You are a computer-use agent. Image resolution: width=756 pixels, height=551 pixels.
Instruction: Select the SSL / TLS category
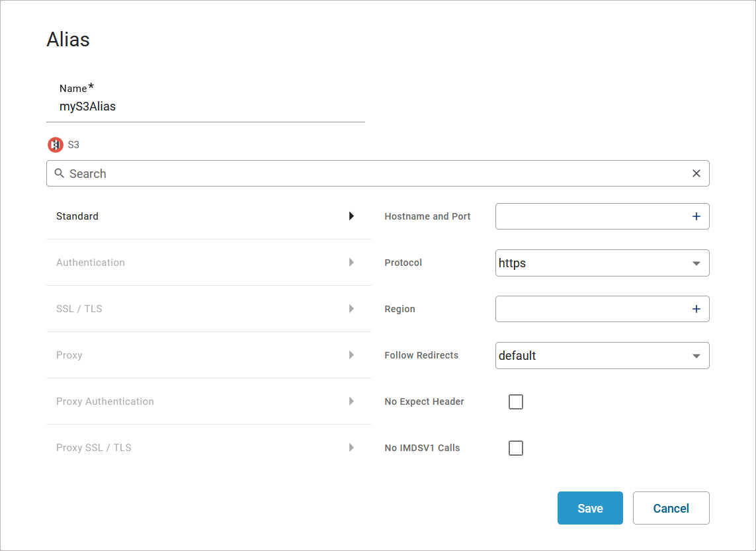79,309
